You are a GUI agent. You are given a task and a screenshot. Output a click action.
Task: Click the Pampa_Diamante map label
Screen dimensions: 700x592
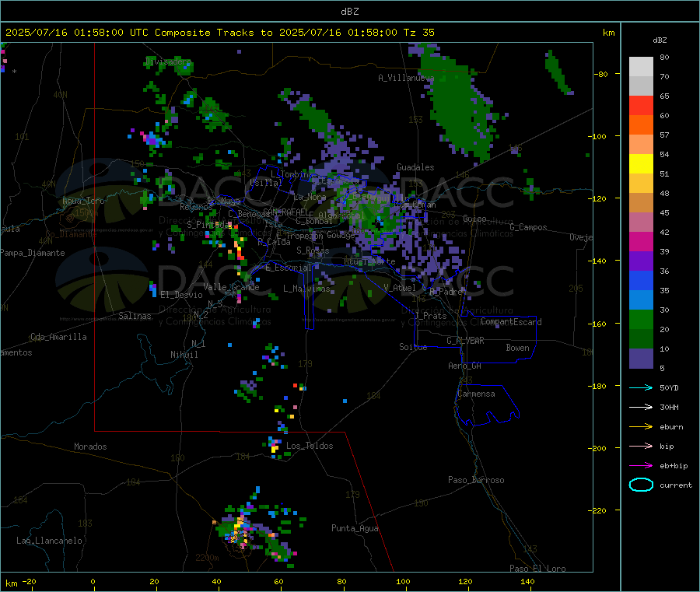32,253
